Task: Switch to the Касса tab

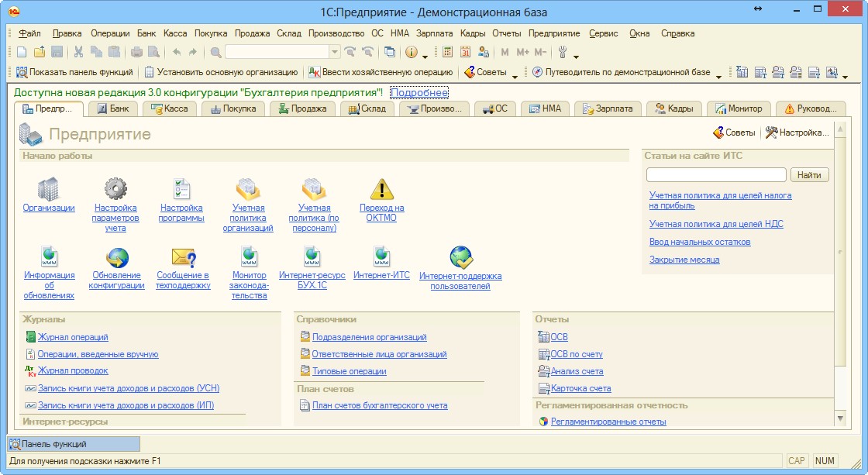Action: 169,108
